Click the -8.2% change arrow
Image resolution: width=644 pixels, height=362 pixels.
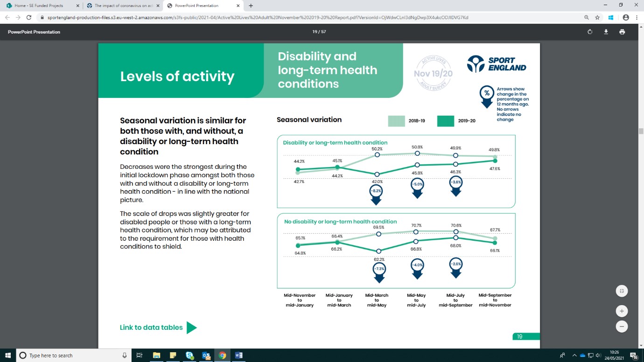coord(376,194)
